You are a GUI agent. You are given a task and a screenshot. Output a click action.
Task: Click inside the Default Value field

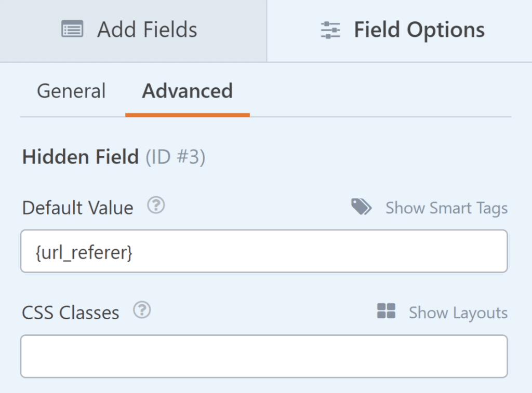click(x=263, y=251)
